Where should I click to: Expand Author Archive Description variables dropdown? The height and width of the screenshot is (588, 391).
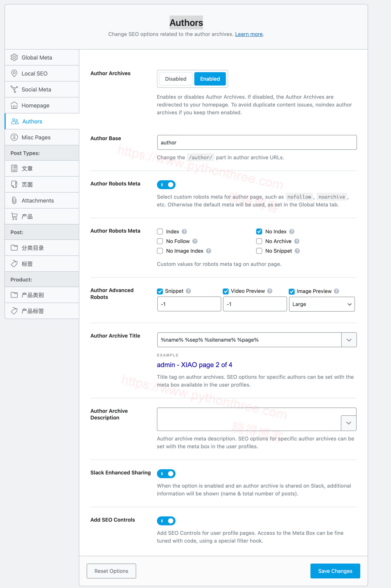pos(349,423)
